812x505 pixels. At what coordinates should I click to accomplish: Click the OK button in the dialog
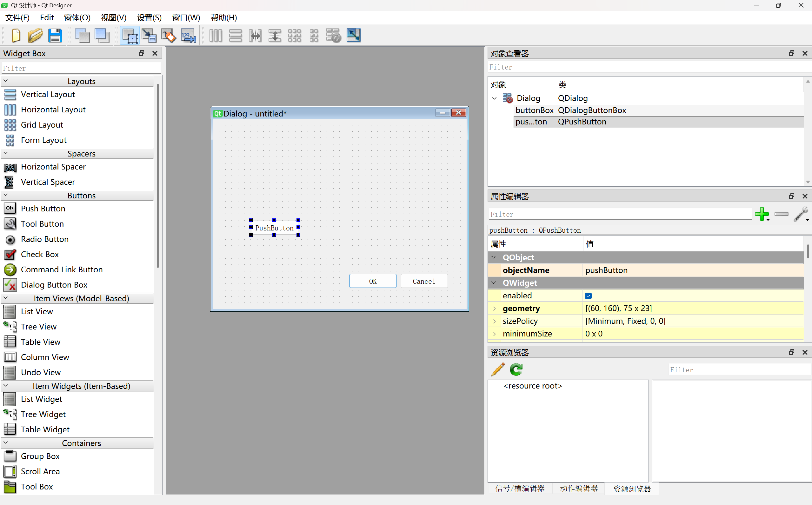(373, 281)
